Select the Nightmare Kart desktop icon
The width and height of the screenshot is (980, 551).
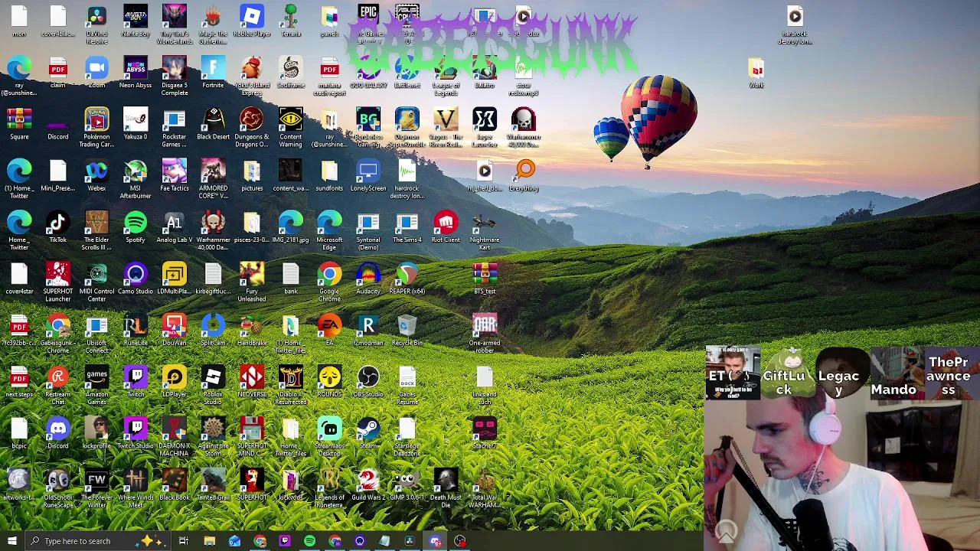[x=485, y=231]
